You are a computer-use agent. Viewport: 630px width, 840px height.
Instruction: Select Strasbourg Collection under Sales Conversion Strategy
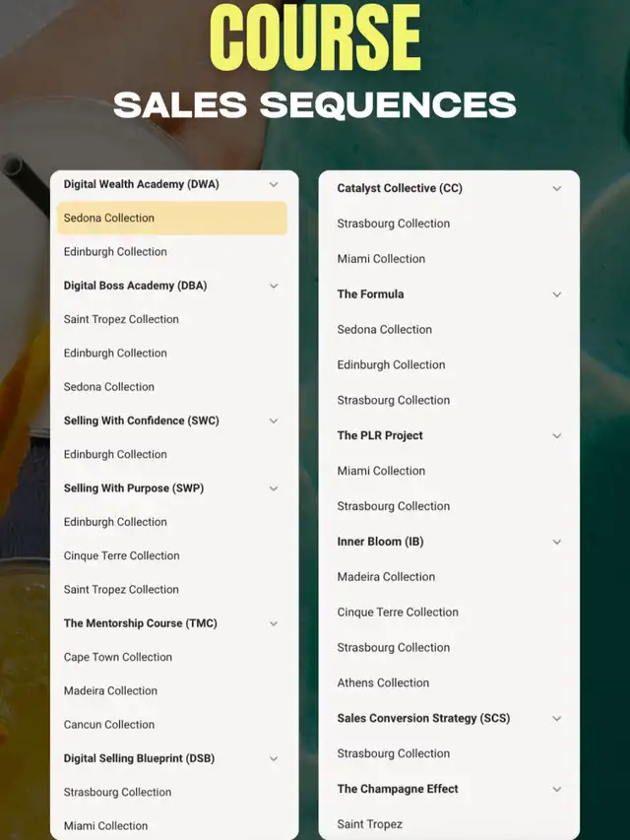[x=393, y=753]
